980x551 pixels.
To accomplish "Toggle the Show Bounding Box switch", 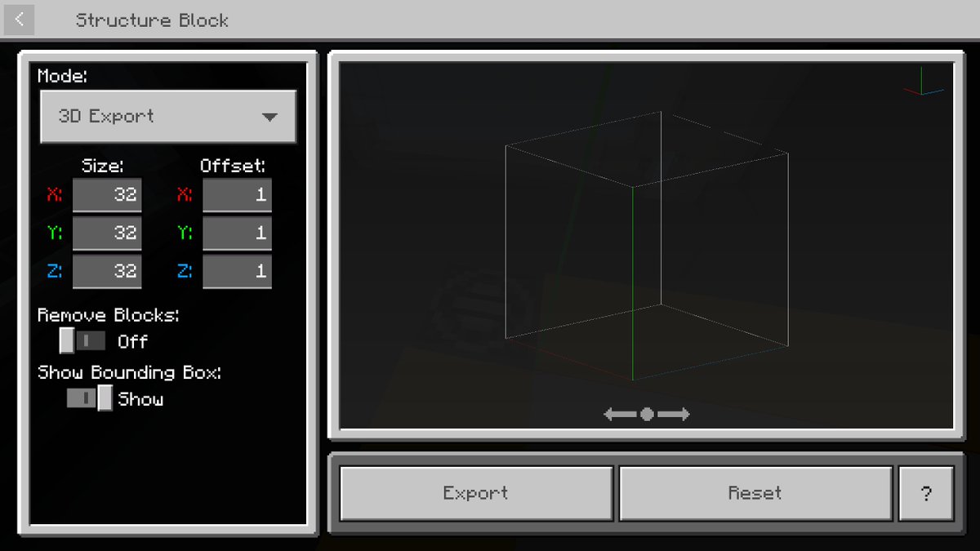I will click(90, 398).
